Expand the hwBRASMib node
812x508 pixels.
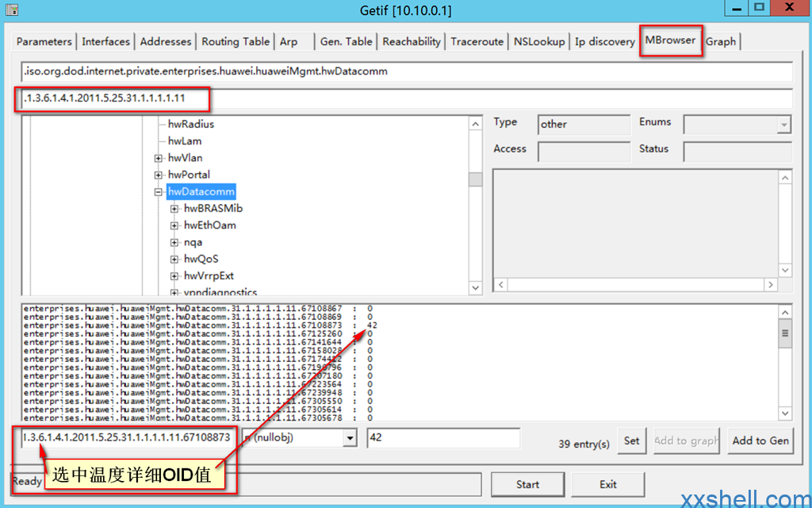174,209
